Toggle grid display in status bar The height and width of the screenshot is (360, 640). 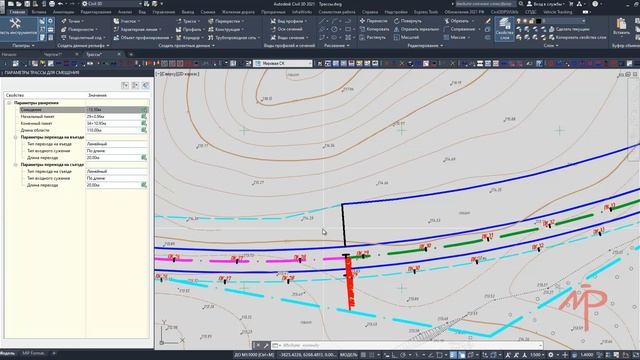pyautogui.click(x=363, y=355)
